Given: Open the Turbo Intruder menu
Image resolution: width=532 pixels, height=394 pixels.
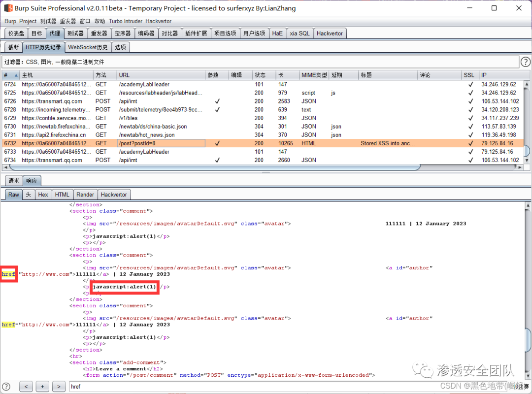Looking at the screenshot, I should pos(126,21).
